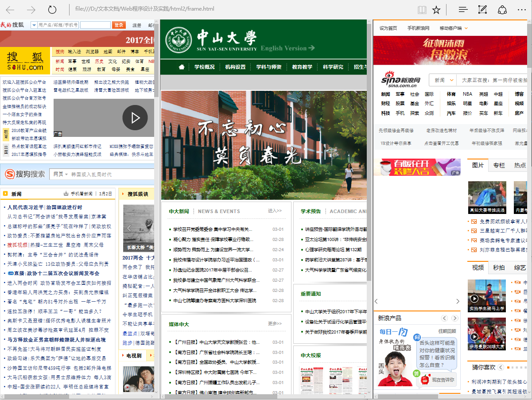The image size is (532, 400).
Task: Open Edge More actions ellipsis menu
Action: click(x=521, y=10)
